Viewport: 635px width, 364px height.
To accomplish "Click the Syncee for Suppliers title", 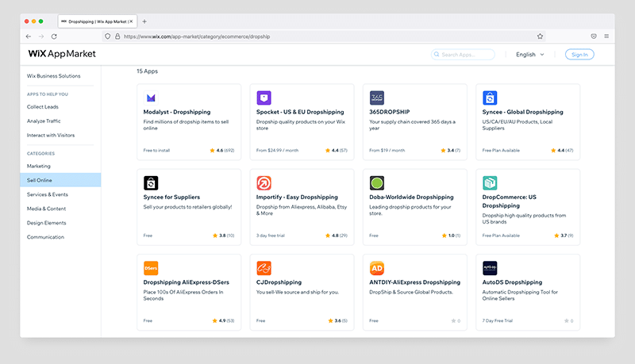I will [x=171, y=197].
